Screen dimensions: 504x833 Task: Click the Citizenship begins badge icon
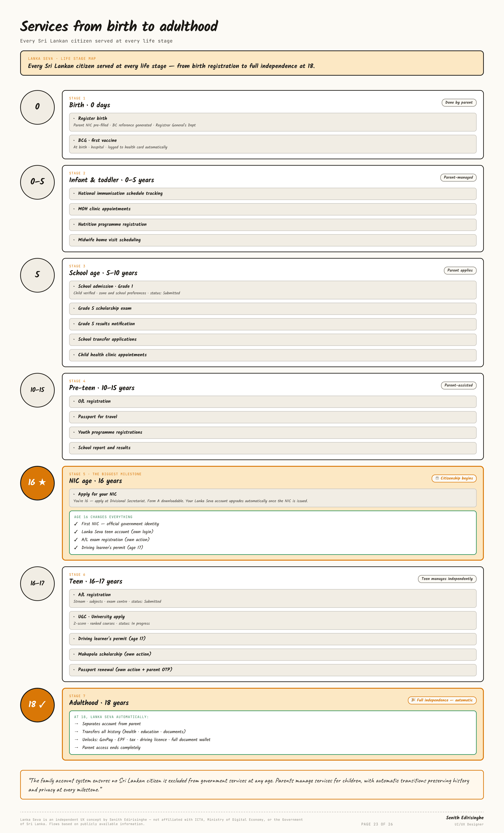[x=437, y=478]
